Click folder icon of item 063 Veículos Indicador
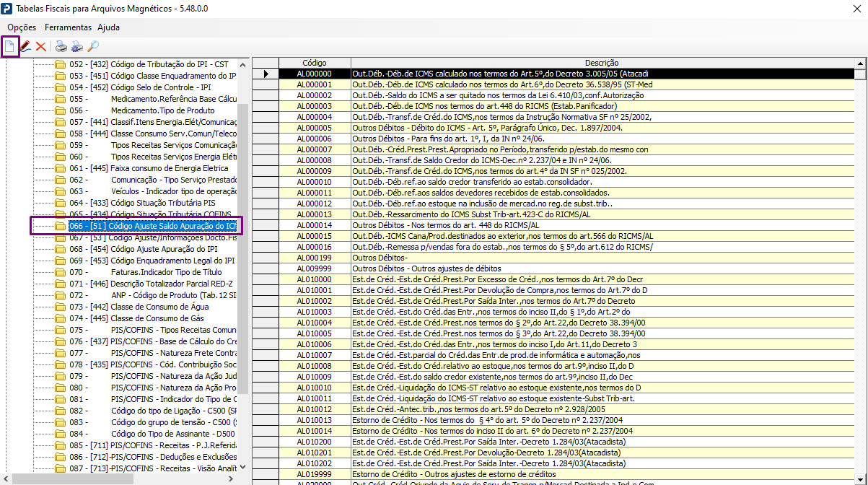Screen dimensions: 868x485 60,191
